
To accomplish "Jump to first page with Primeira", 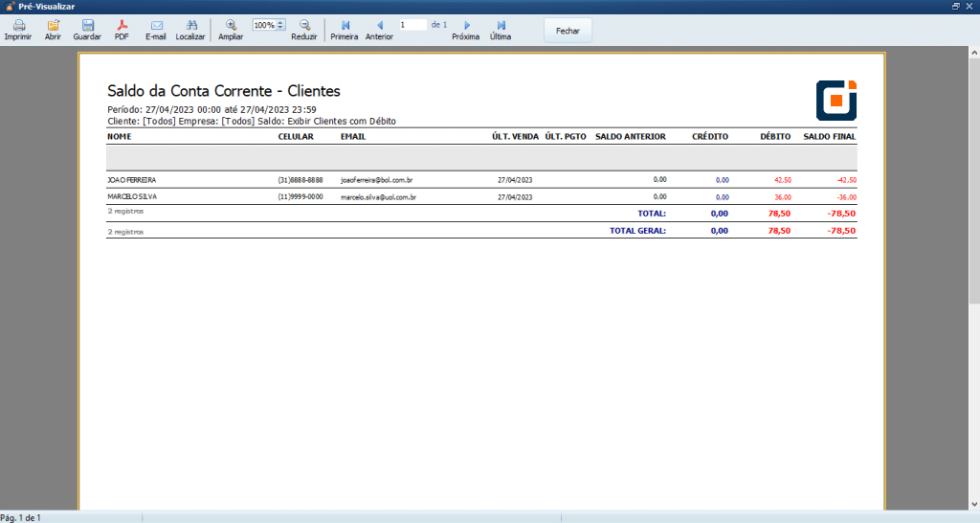I will coord(345,25).
